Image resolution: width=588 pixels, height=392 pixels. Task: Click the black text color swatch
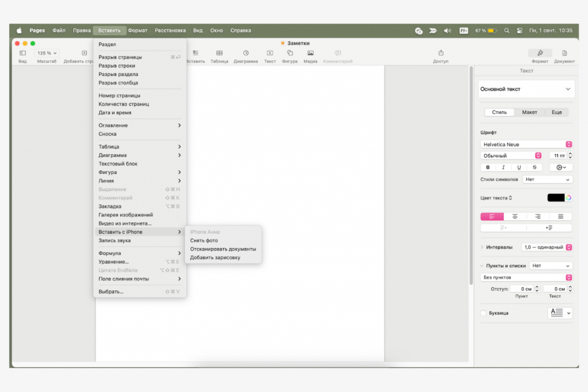[x=556, y=198]
